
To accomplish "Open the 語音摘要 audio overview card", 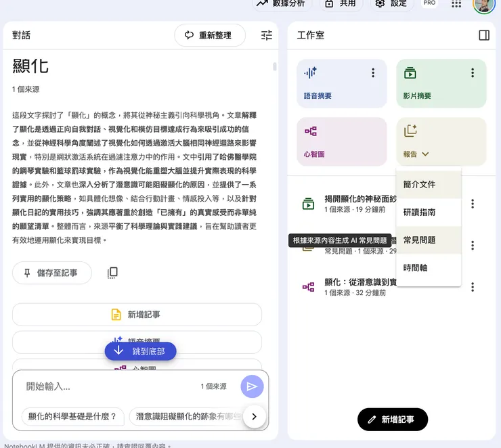I will coord(342,83).
